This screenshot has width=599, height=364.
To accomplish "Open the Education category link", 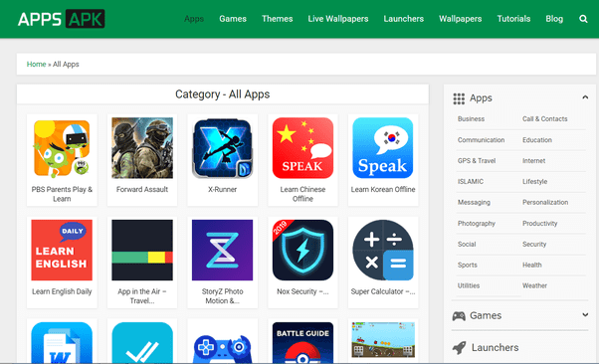I will (x=537, y=140).
